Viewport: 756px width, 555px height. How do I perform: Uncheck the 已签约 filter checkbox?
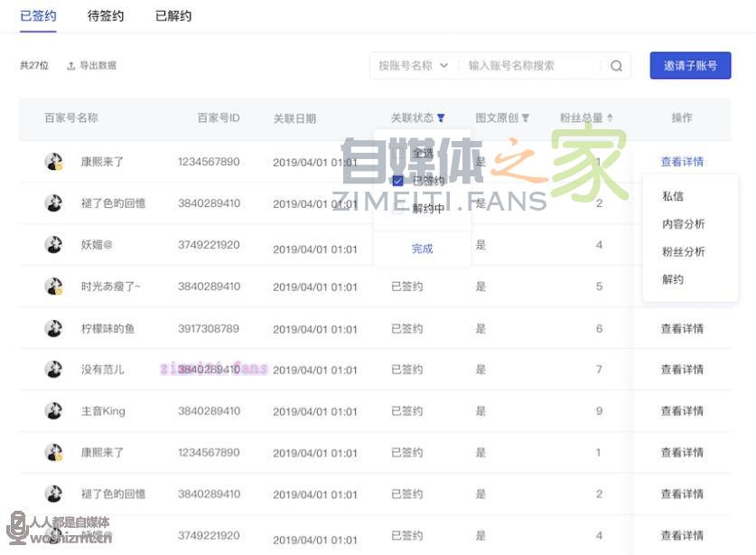tap(397, 181)
